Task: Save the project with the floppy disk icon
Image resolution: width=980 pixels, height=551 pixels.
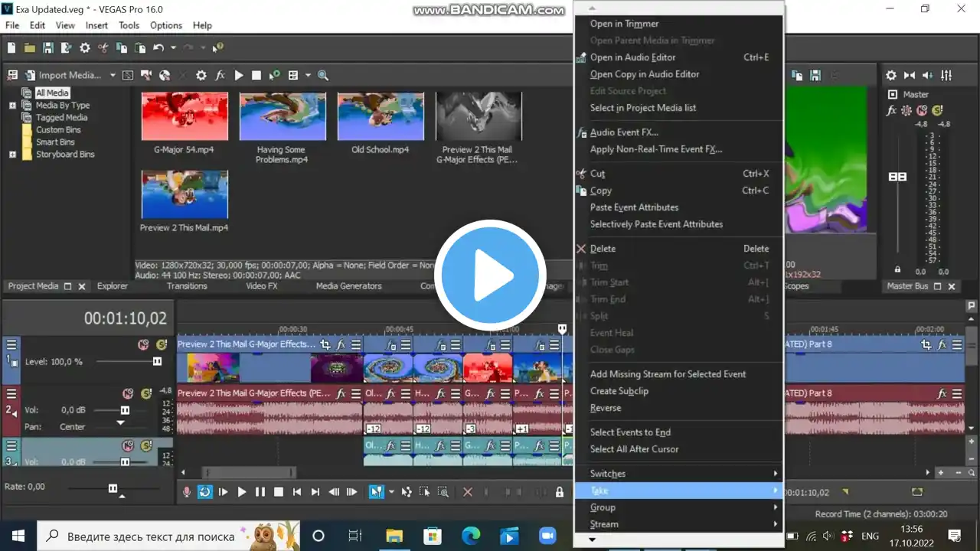Action: point(48,48)
